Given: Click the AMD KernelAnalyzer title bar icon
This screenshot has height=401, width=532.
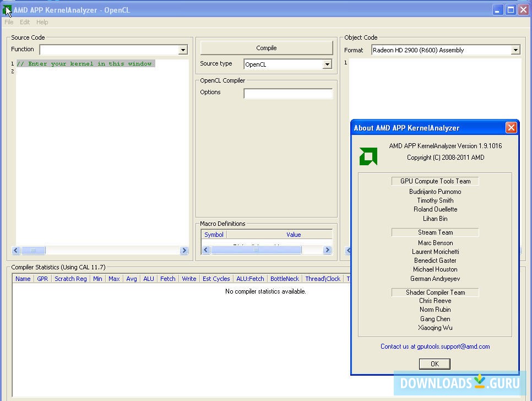Looking at the screenshot, I should coord(7,9).
